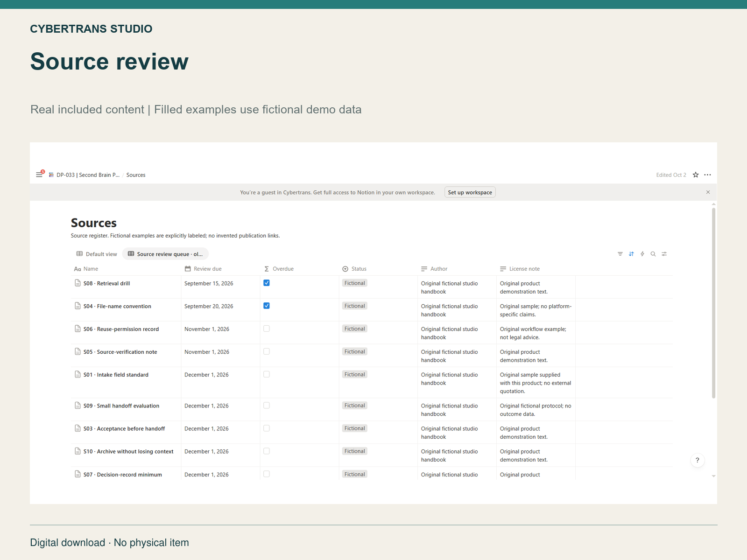
Task: Dismiss the guest workspace banner
Action: point(708,192)
